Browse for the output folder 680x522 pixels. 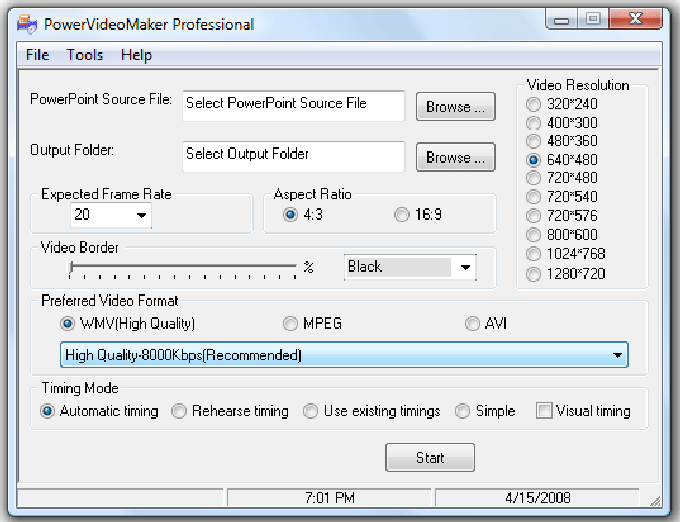455,157
